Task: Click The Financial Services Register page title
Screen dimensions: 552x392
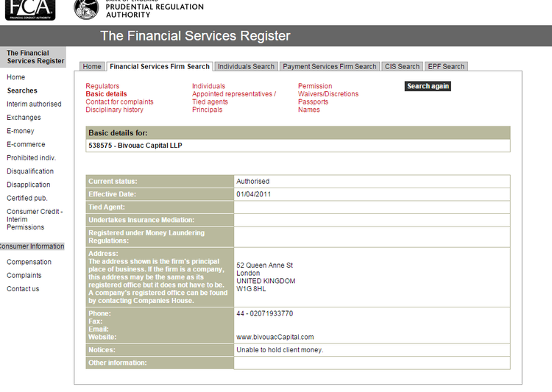Action: point(195,36)
